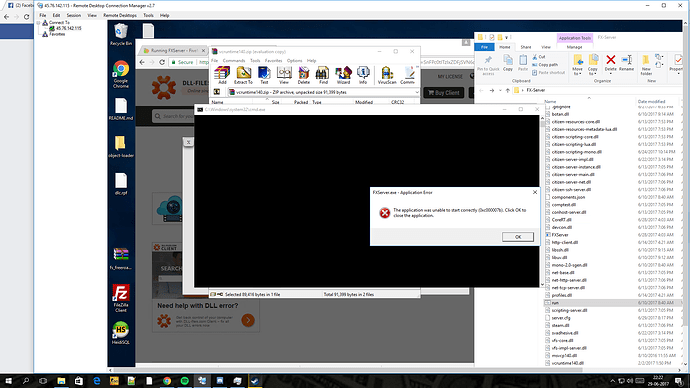Click the WinRAR Find icon
This screenshot has width=690, height=388.
323,75
